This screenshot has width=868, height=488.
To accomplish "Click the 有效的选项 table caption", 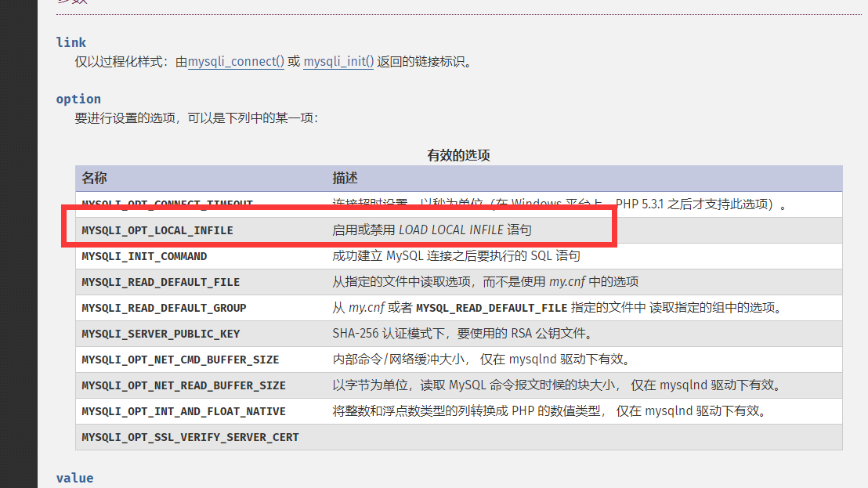I will point(458,155).
